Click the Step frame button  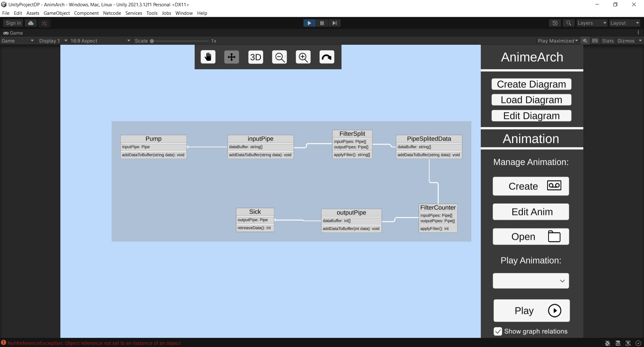click(334, 23)
